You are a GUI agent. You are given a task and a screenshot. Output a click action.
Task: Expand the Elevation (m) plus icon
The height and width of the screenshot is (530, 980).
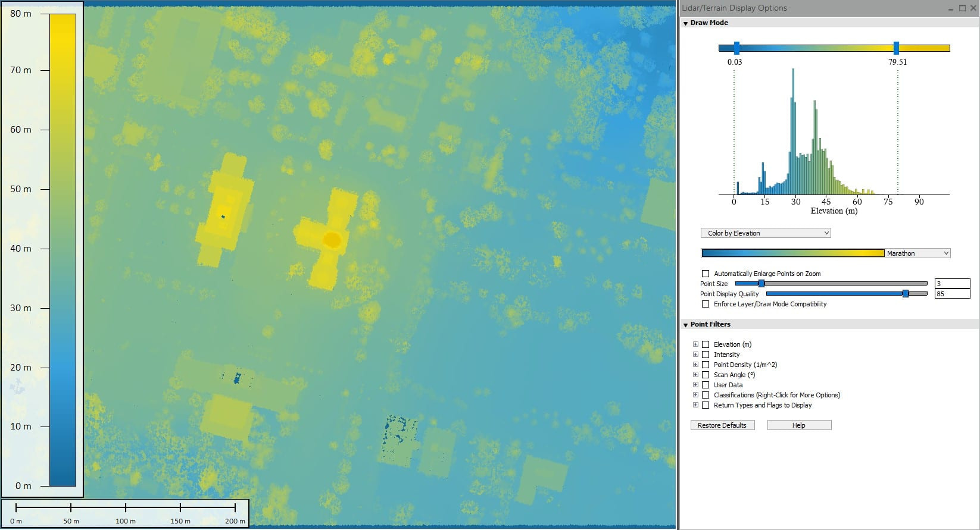695,344
